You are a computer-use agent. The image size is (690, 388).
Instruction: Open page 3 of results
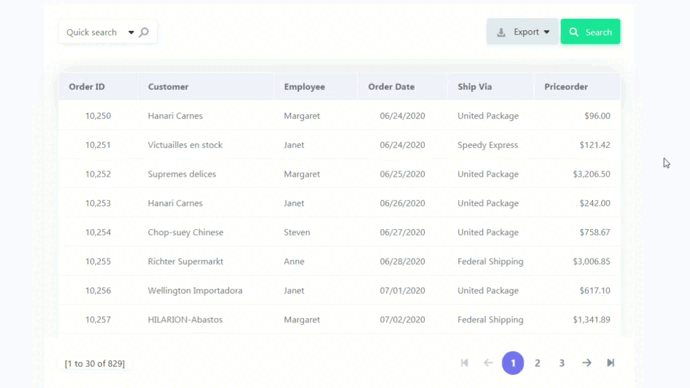point(562,363)
